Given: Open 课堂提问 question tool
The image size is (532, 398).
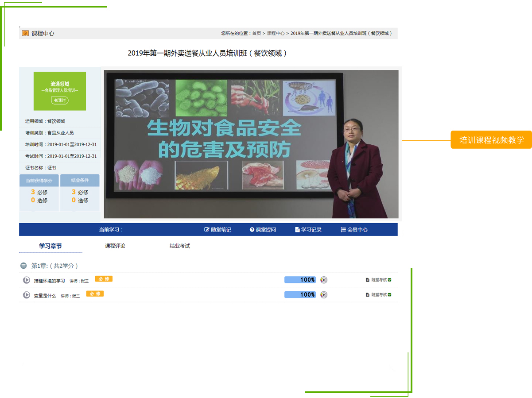Looking at the screenshot, I should tap(263, 230).
